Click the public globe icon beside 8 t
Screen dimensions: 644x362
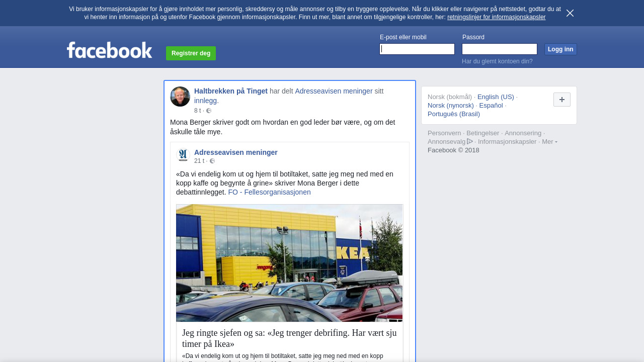[x=209, y=111]
